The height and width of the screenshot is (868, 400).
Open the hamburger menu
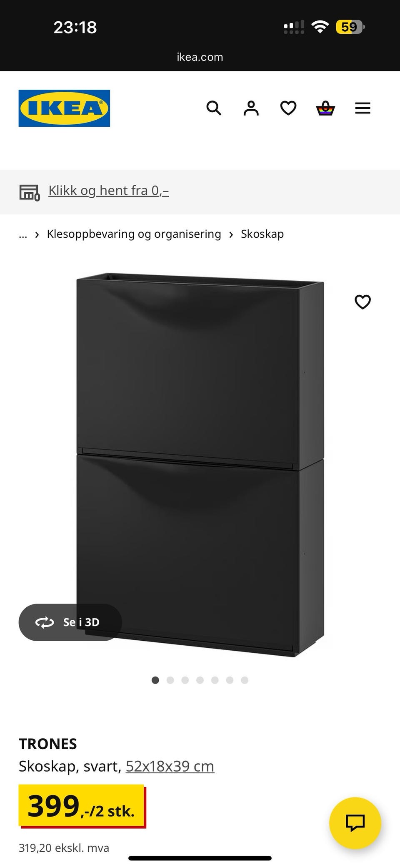coord(362,108)
